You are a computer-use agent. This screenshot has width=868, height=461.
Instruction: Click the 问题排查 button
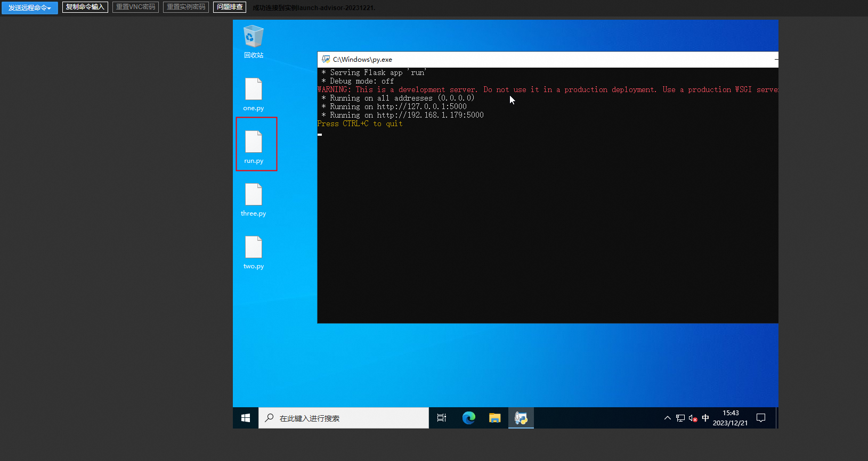230,7
